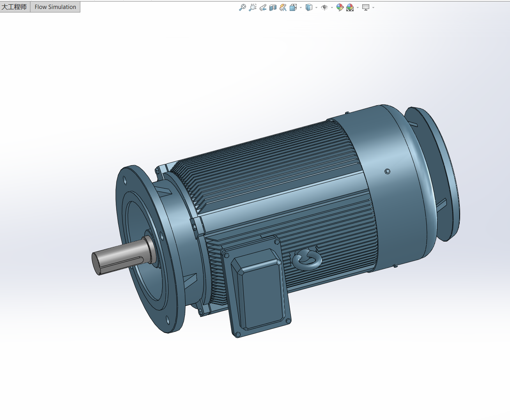This screenshot has height=420, width=510.
Task: Open the Display Style dropdown arrow
Action: tap(316, 7)
